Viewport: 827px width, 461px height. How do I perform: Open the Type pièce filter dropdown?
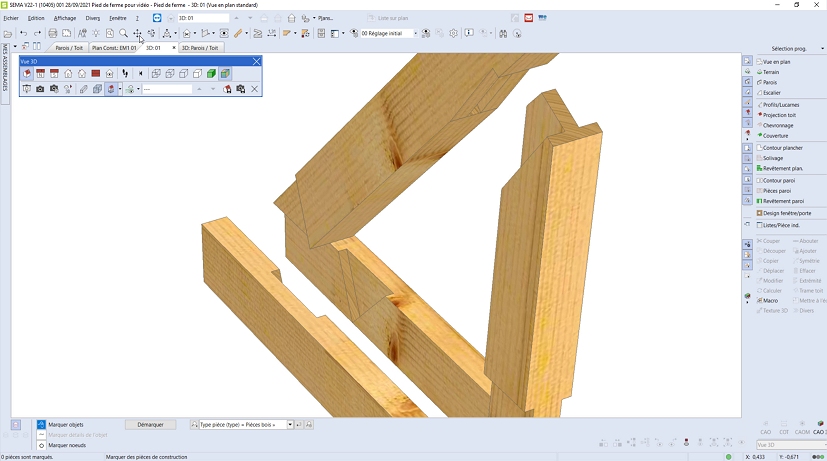(290, 425)
